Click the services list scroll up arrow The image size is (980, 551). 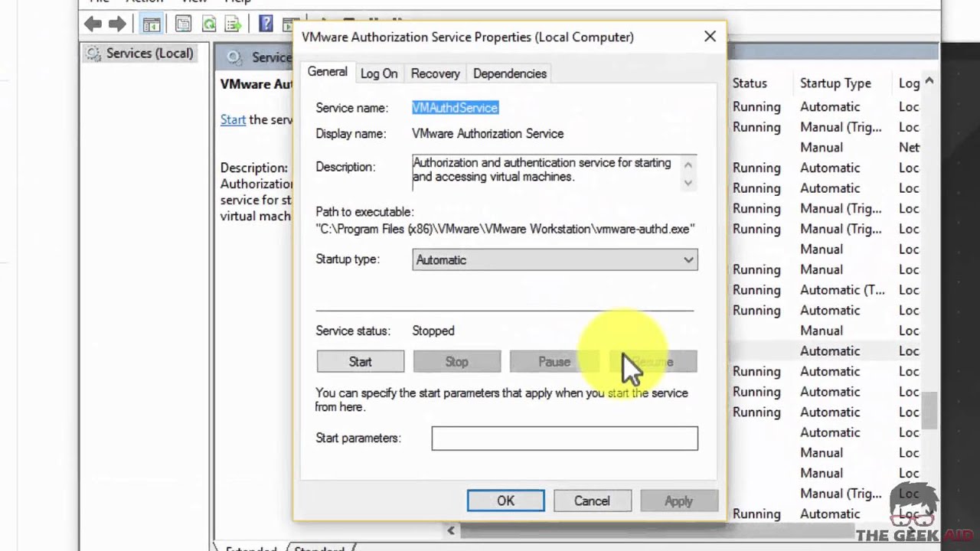[x=929, y=80]
